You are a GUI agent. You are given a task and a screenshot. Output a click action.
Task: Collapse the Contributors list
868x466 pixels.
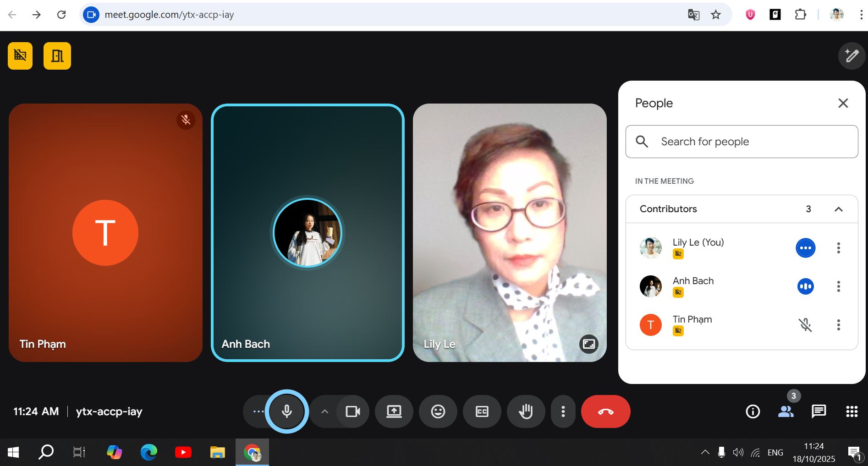tap(838, 209)
